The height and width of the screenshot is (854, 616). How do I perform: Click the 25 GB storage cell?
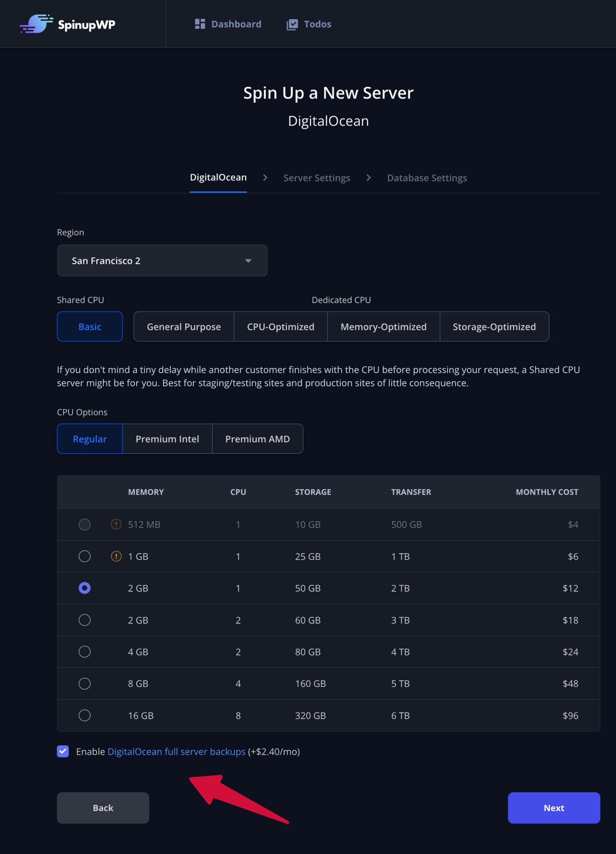click(x=308, y=556)
